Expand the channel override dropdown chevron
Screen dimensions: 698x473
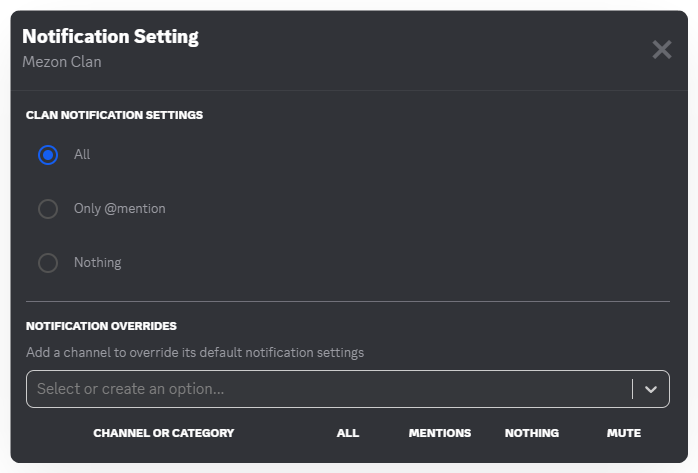click(651, 389)
